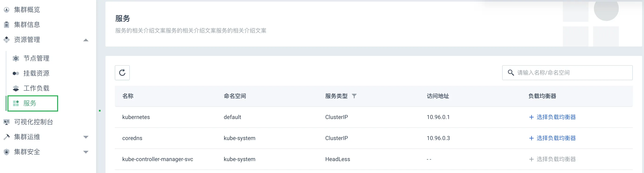The image size is (644, 173).
Task: Click plus icon in kubernetes row
Action: point(532,117)
